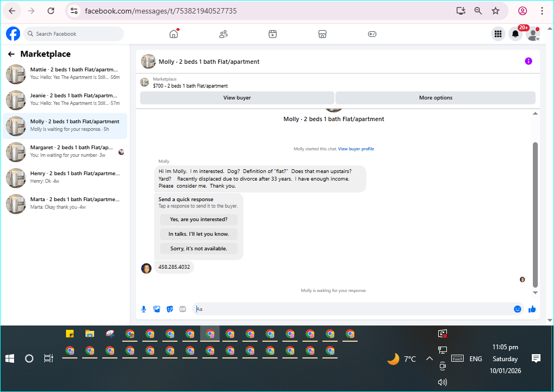Viewport: 554px width, 392px height.
Task: Open conversation information purple icon
Action: [528, 61]
